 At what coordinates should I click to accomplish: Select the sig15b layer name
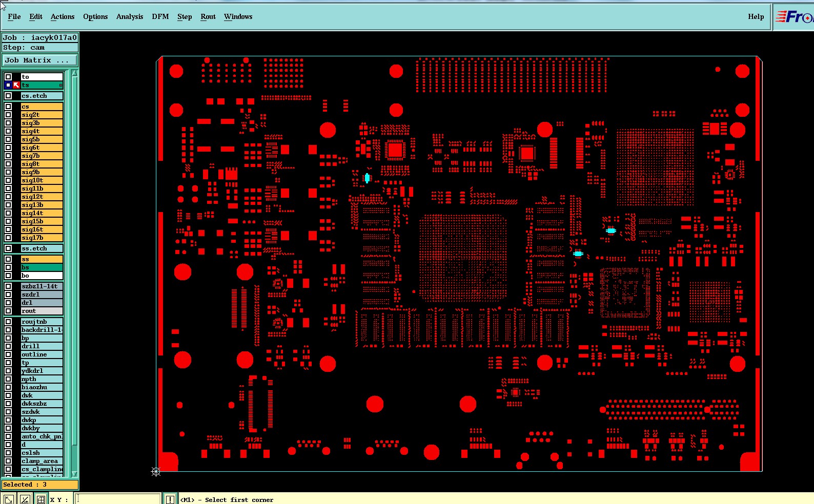(42, 221)
